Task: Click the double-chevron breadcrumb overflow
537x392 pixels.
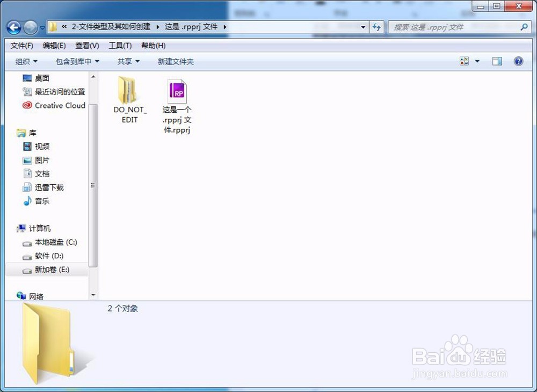Action: (x=64, y=27)
